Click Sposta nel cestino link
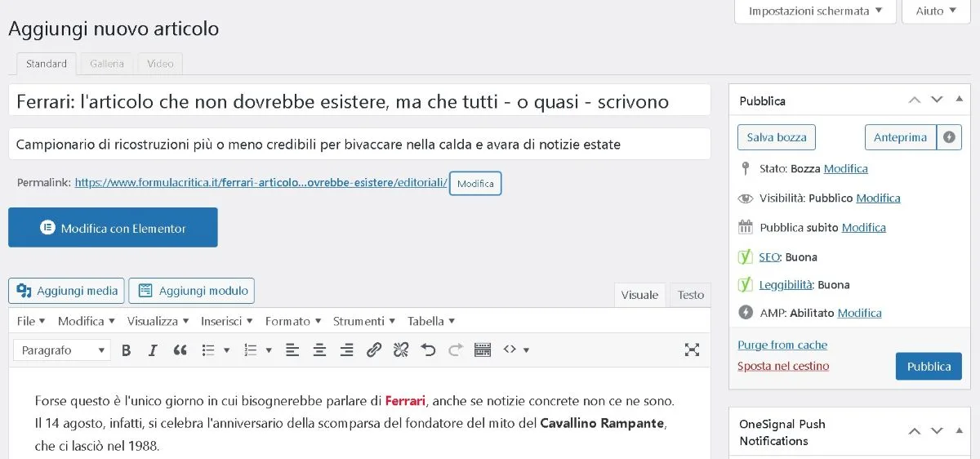 click(783, 366)
